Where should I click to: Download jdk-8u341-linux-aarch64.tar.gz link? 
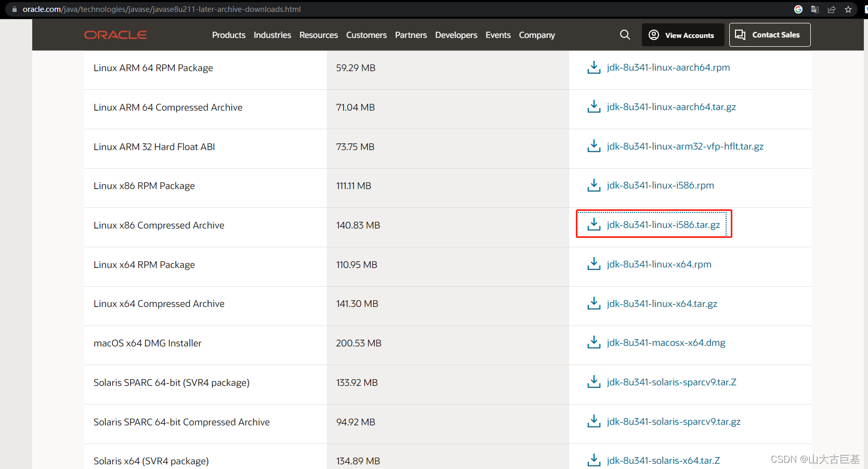coord(671,107)
